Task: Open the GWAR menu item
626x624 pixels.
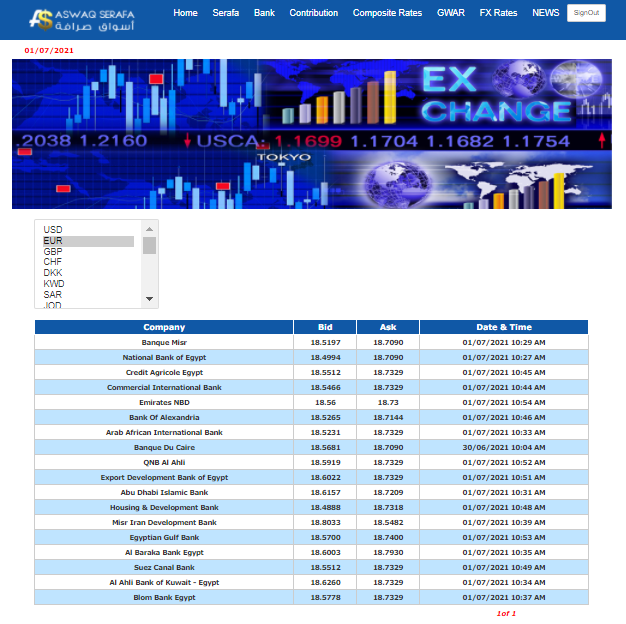Action: click(451, 13)
